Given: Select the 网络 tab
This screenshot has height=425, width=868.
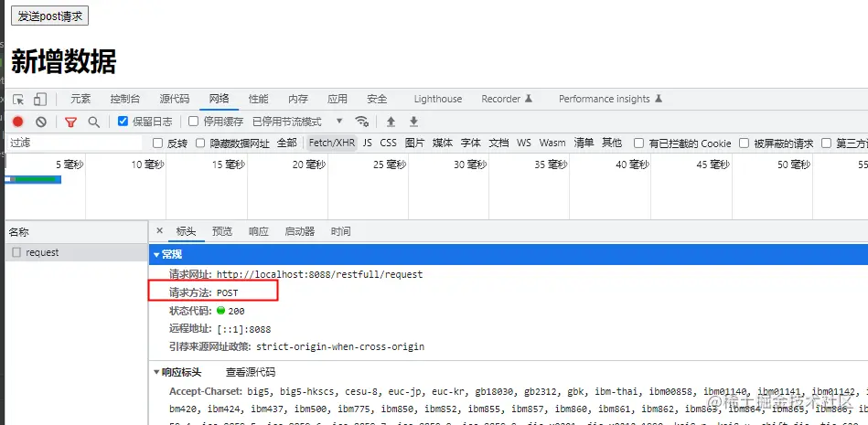Looking at the screenshot, I should [x=220, y=99].
